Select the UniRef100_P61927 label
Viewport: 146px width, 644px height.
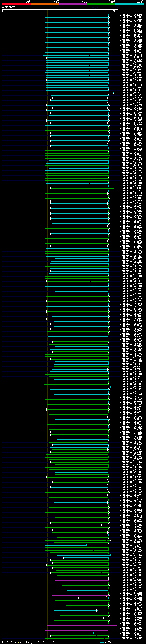coord(131,165)
